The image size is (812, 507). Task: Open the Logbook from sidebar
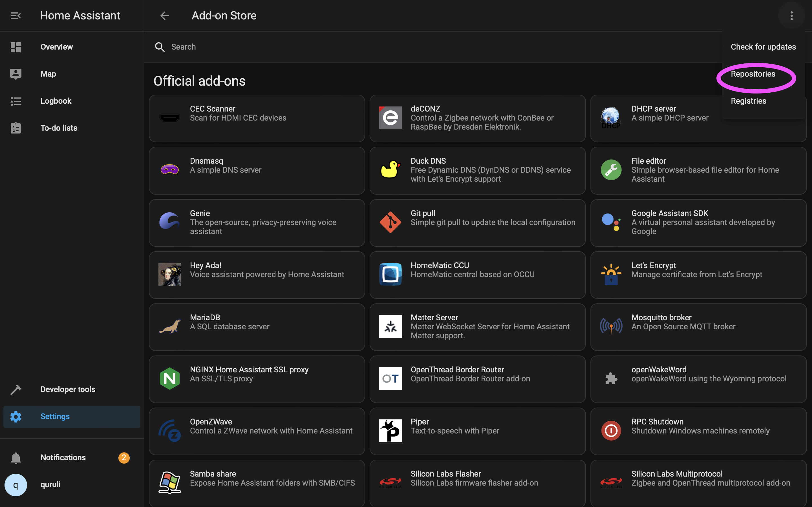pyautogui.click(x=56, y=101)
